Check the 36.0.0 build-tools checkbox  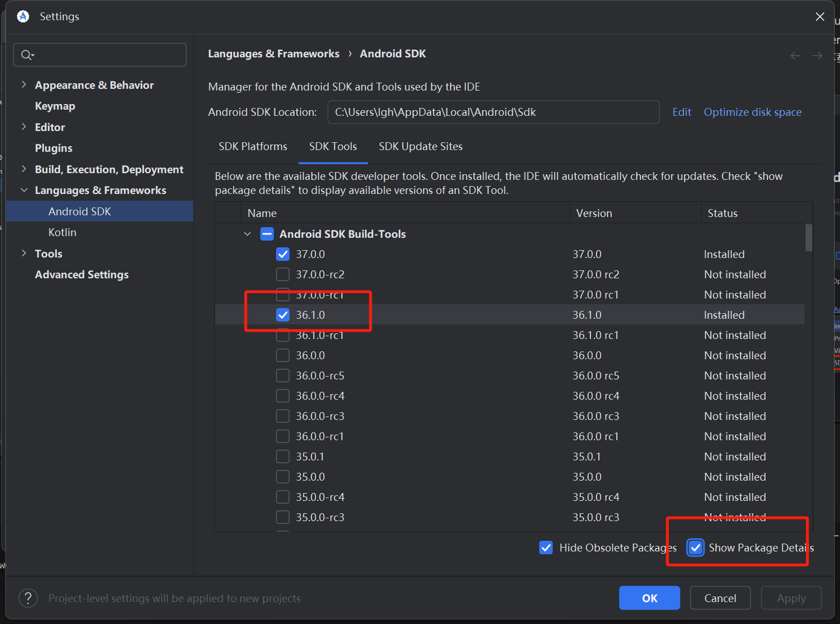coord(283,355)
